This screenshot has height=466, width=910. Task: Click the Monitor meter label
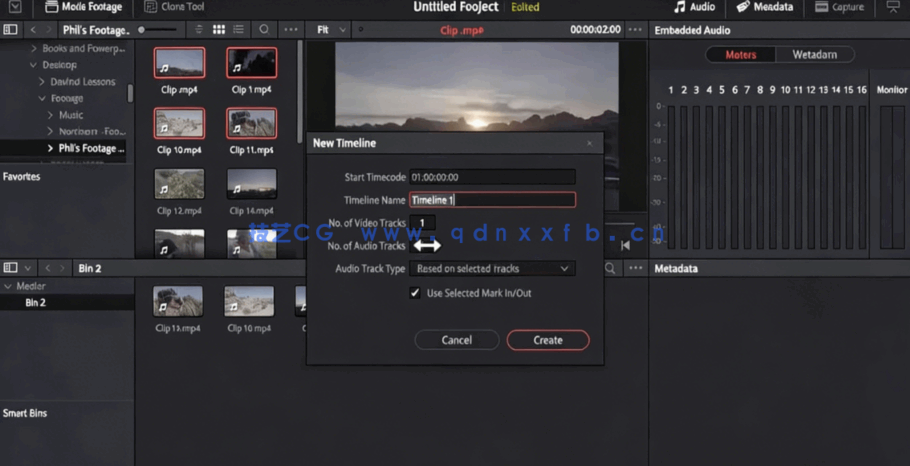point(891,90)
